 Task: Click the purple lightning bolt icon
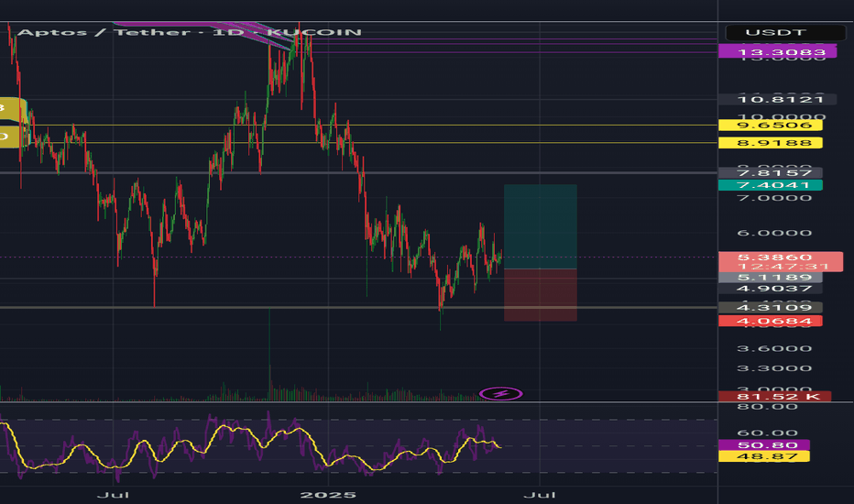pyautogui.click(x=500, y=393)
